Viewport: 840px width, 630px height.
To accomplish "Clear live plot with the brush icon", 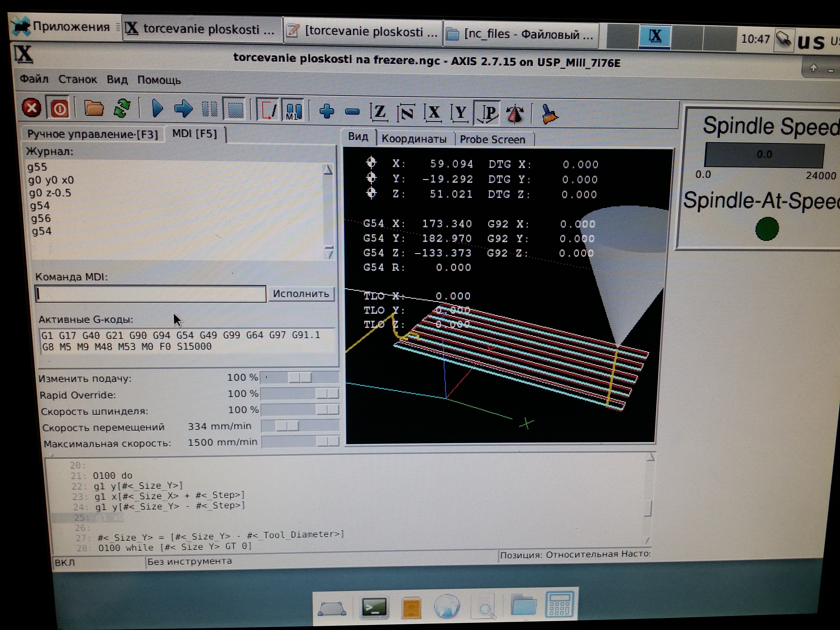I will coord(549,114).
